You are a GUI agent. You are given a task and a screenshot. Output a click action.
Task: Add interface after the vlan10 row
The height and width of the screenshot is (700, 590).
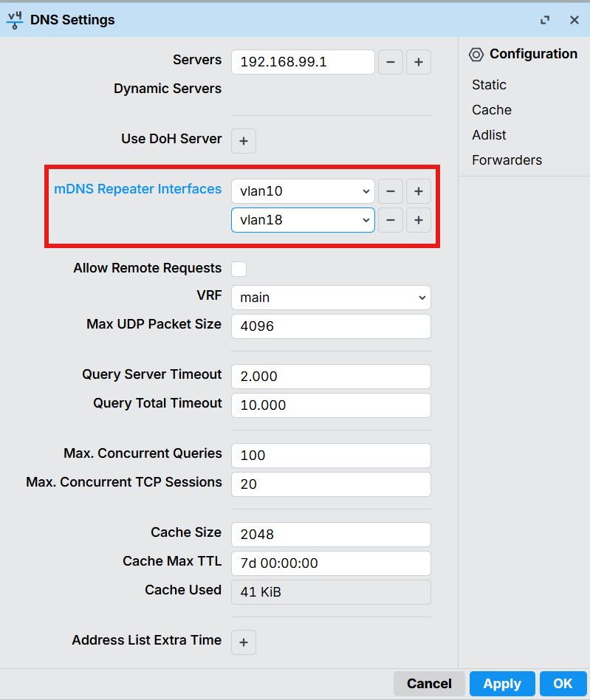pos(418,191)
